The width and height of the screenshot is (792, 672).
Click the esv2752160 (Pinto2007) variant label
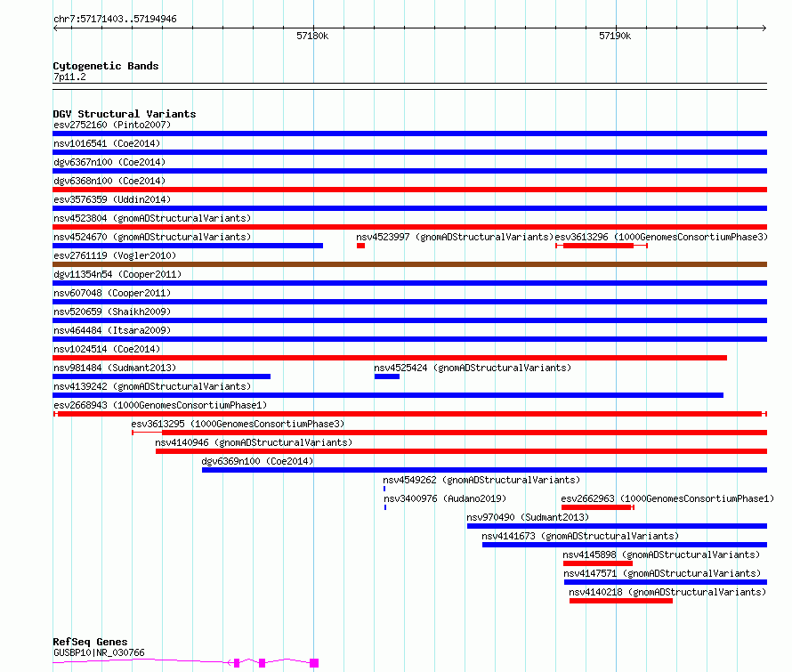pos(112,125)
